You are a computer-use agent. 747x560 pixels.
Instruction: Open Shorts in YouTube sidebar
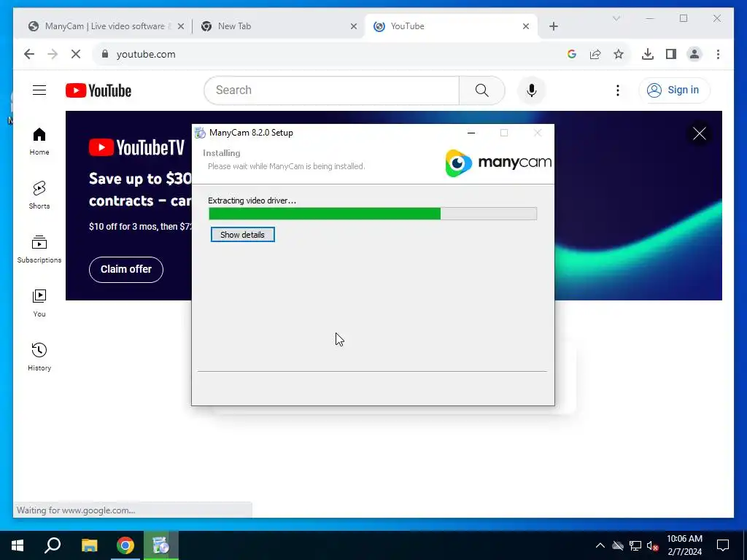[39, 195]
